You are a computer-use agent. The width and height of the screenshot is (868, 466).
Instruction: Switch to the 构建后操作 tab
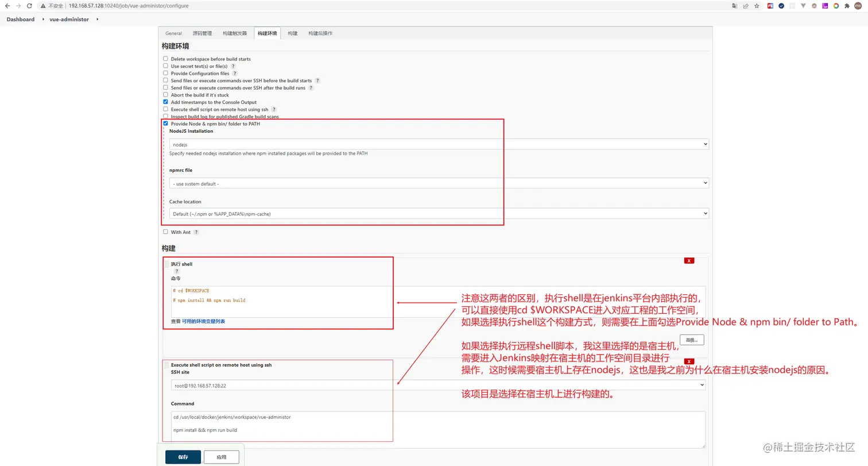(x=320, y=33)
